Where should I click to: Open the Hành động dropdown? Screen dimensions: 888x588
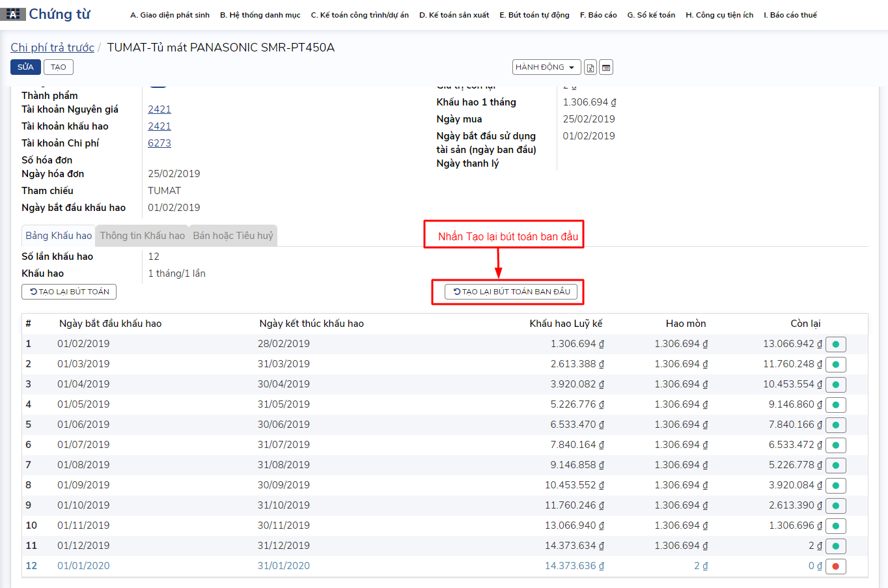546,67
